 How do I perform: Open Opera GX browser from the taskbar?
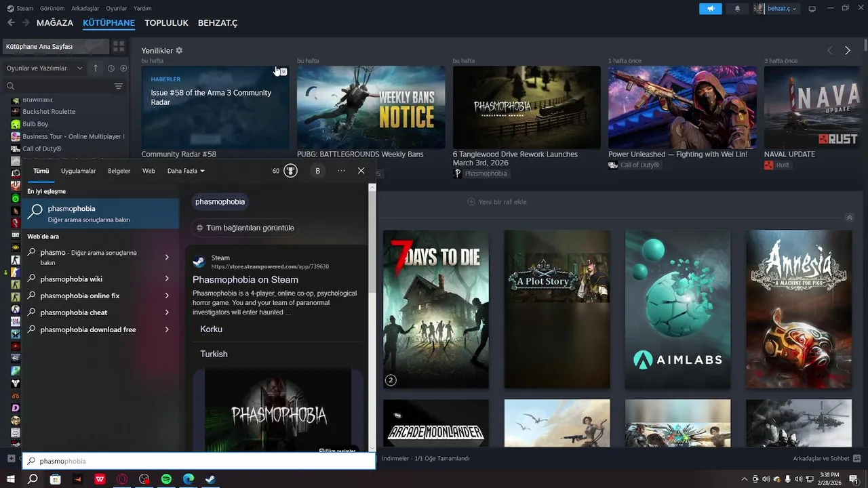pos(123,479)
